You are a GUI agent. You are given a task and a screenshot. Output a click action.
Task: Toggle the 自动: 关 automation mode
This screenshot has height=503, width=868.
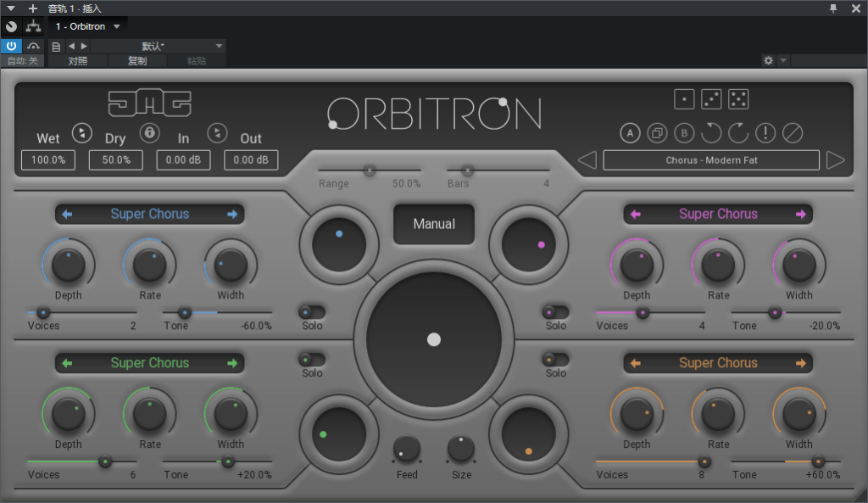coord(23,61)
